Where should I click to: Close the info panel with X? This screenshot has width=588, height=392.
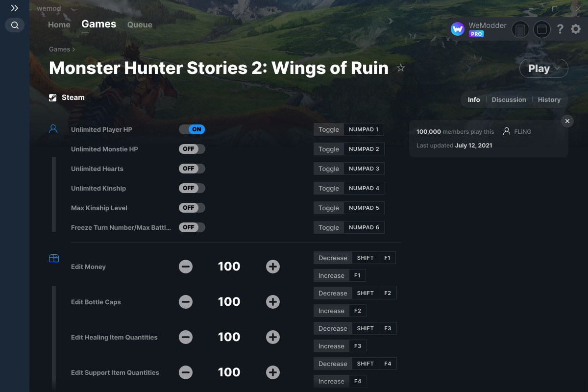tap(567, 121)
